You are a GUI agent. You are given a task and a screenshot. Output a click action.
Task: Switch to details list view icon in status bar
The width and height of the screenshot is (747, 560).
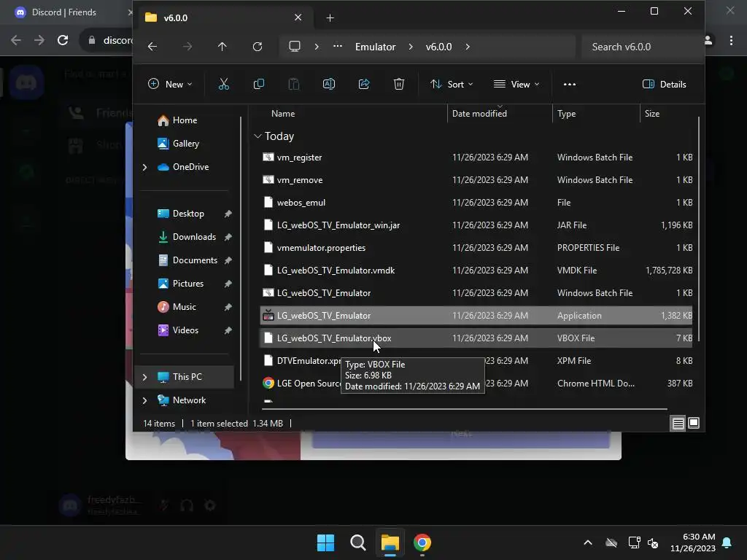(678, 423)
